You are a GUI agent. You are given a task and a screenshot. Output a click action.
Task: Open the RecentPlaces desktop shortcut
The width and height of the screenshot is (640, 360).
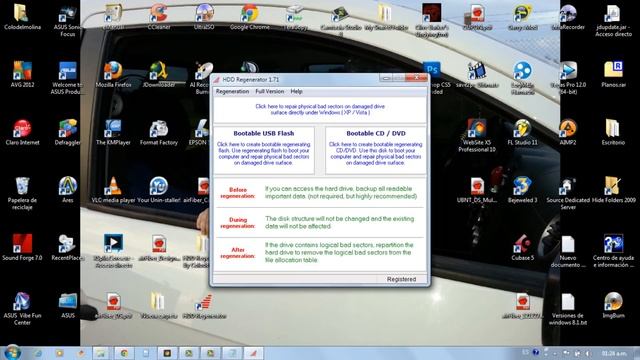click(67, 247)
